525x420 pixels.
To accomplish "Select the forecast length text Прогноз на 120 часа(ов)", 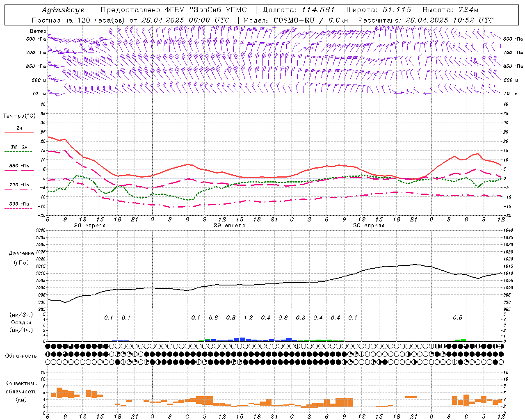I will point(79,20).
